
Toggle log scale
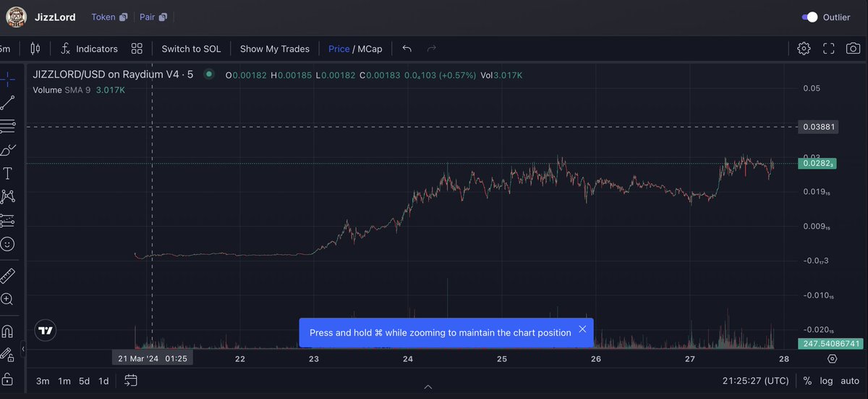pyautogui.click(x=826, y=381)
